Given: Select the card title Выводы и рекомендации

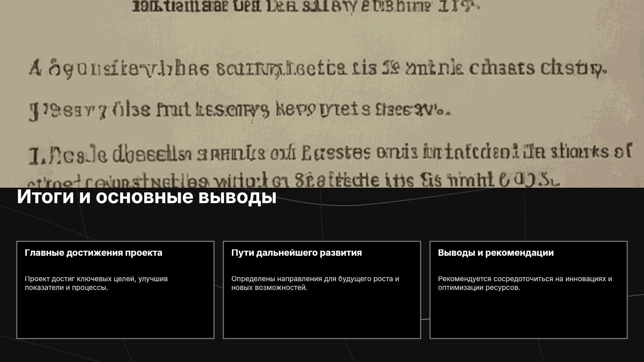Looking at the screenshot, I should 496,253.
